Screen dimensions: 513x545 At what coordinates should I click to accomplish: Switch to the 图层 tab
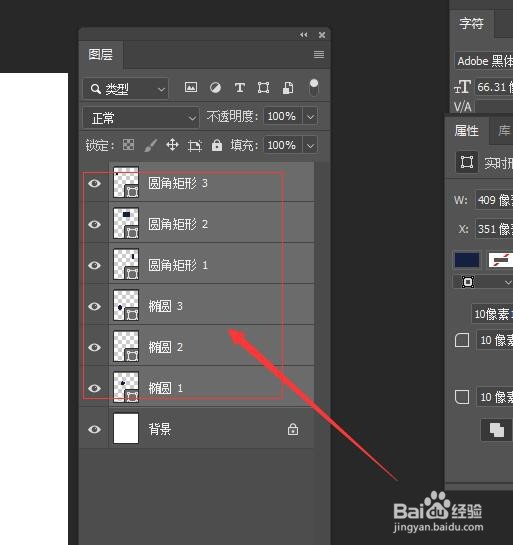tap(101, 55)
